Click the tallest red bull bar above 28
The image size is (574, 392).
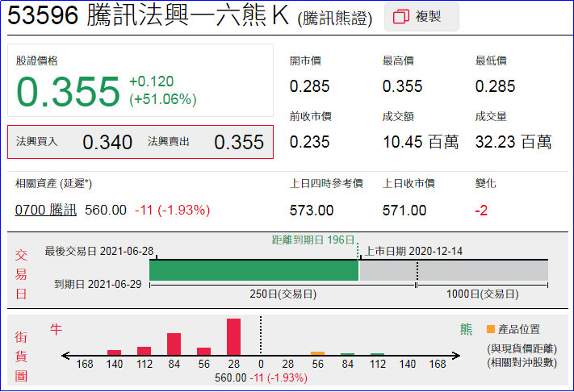(x=233, y=336)
